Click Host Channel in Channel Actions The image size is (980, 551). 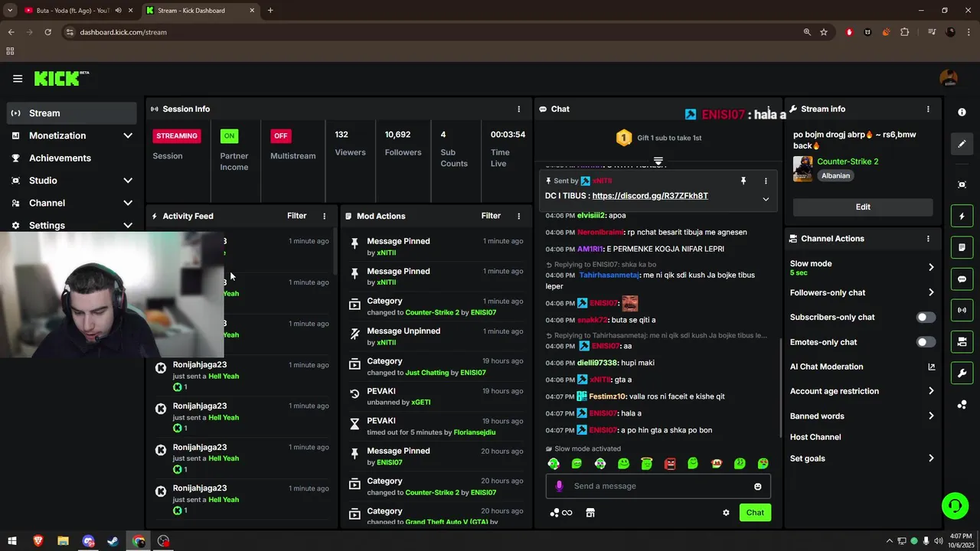pyautogui.click(x=815, y=437)
